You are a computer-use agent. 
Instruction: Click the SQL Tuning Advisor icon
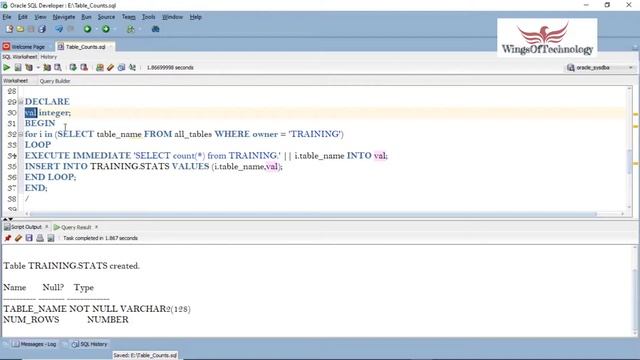[58, 67]
